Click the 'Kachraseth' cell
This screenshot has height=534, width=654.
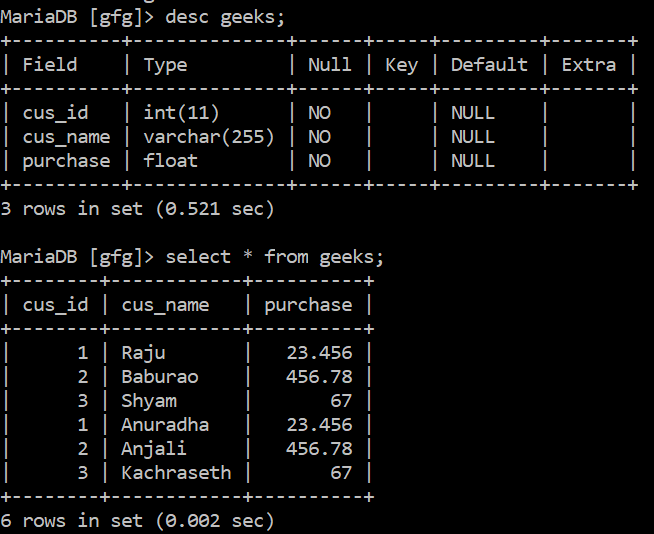coord(176,473)
